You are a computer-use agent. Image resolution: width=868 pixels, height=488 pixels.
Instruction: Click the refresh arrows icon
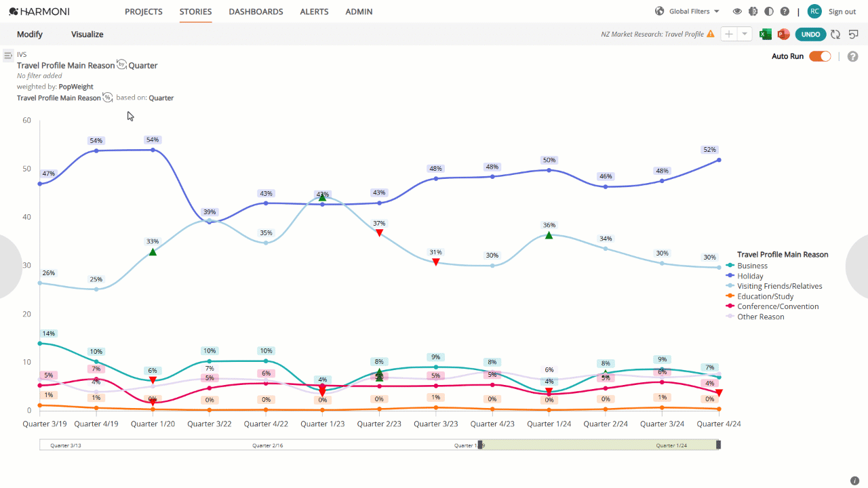point(835,34)
